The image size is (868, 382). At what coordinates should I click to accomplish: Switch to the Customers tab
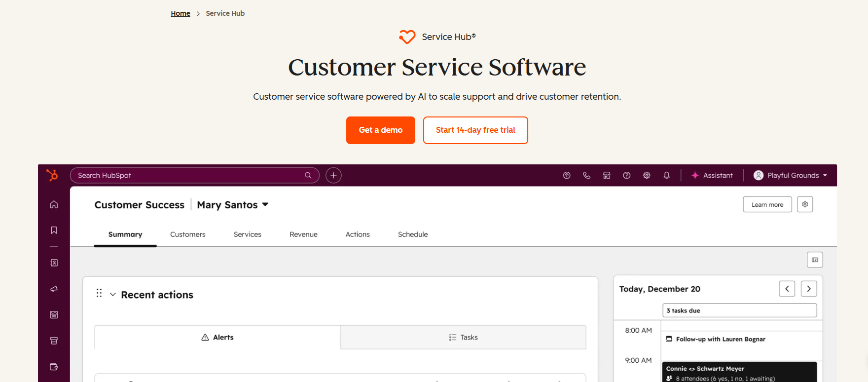[x=187, y=234]
